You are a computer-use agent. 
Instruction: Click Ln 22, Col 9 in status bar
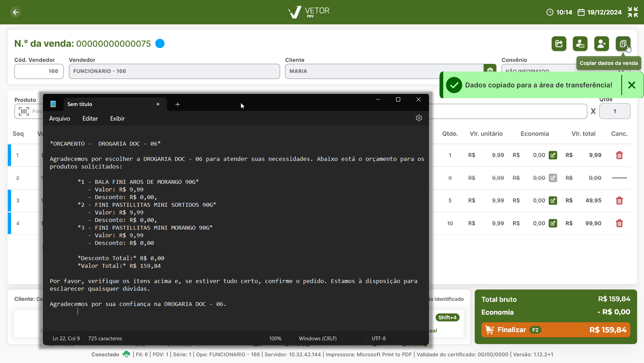(66, 338)
